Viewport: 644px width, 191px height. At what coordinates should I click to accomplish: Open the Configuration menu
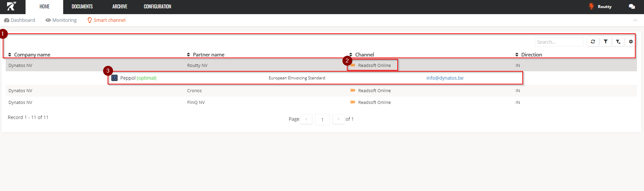pyautogui.click(x=157, y=7)
